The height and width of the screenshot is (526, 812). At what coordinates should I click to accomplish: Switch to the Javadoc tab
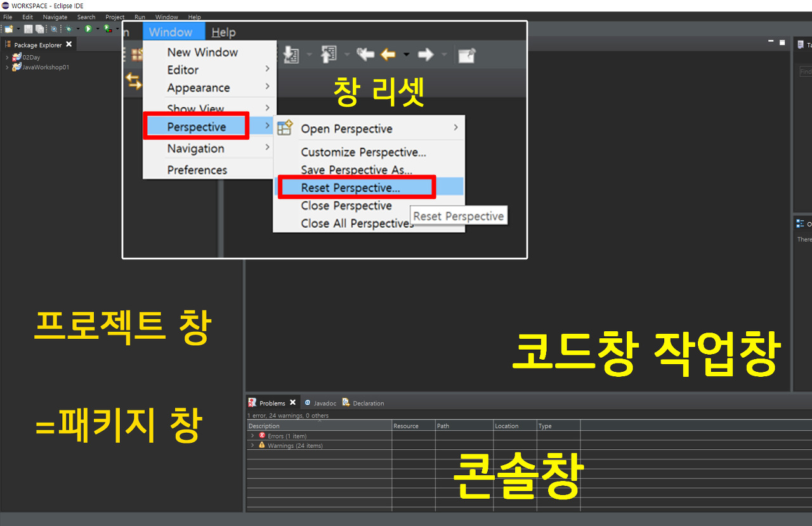pos(320,403)
